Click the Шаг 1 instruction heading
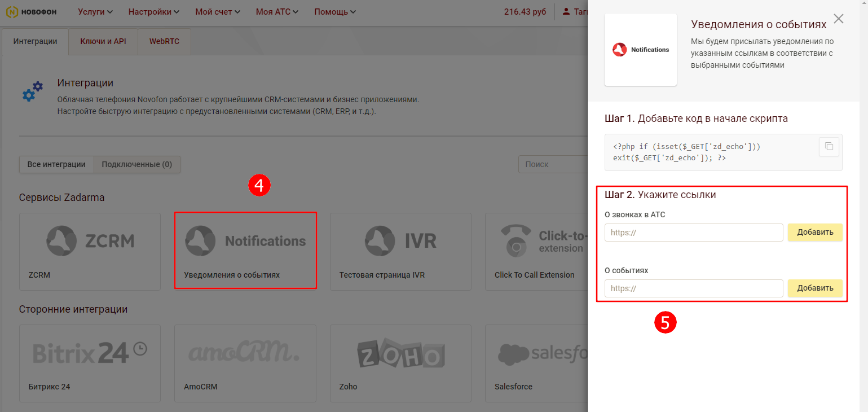This screenshot has width=868, height=412. pyautogui.click(x=696, y=119)
